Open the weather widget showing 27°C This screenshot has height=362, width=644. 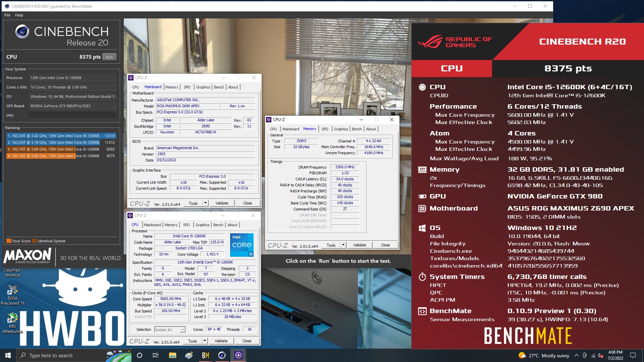point(544,356)
